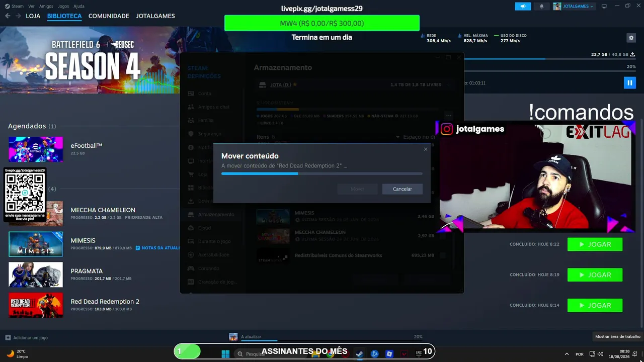Check Redistribuíveis Comuns do Steamworks checkbox
Viewport: 644px width, 362px height.
point(443,255)
